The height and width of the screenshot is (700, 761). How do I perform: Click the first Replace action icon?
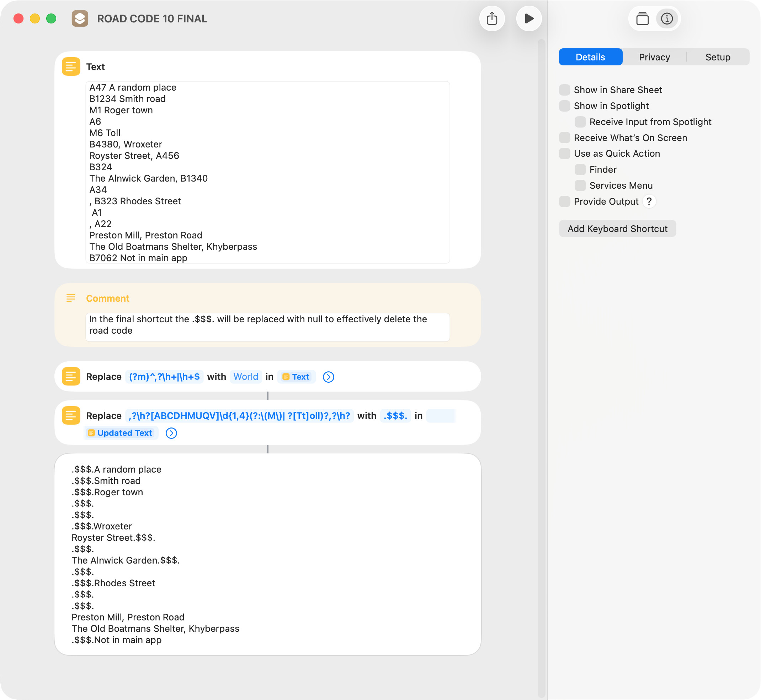71,377
